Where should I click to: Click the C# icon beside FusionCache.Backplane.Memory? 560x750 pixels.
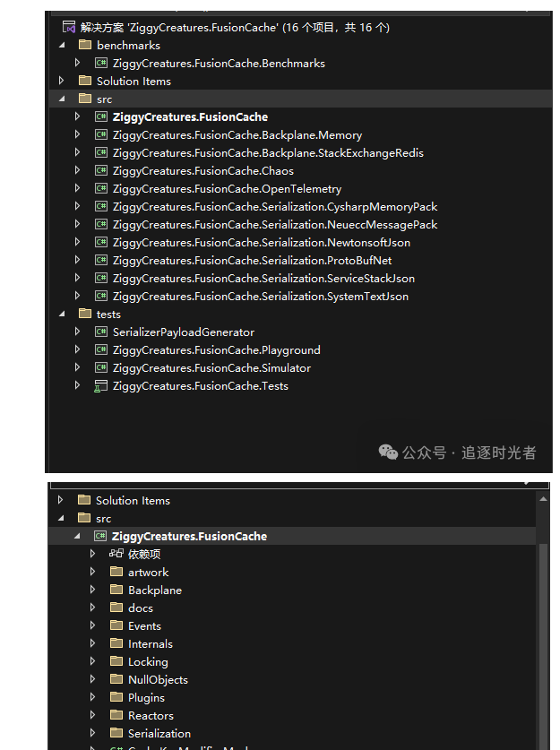point(101,135)
